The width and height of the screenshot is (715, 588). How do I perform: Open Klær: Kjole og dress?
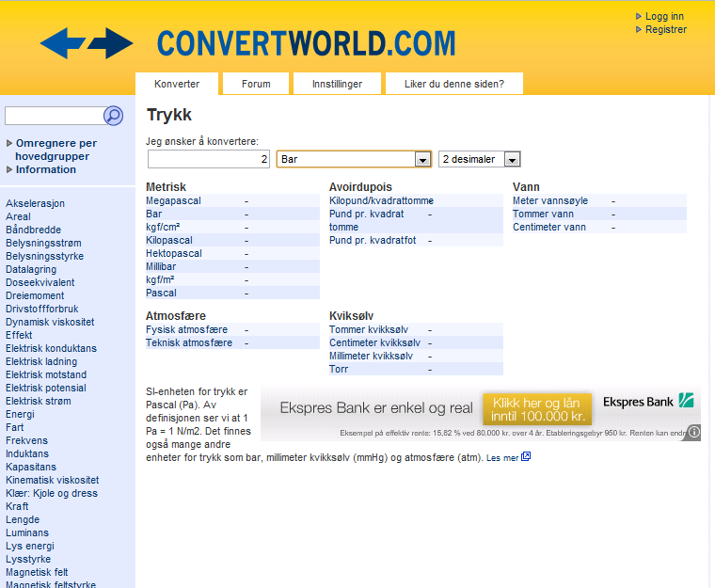52,494
